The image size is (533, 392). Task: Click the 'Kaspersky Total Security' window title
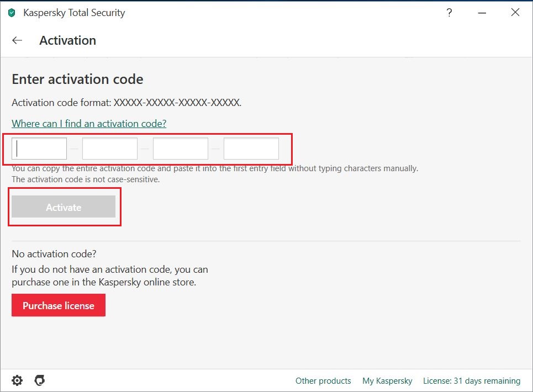point(74,13)
